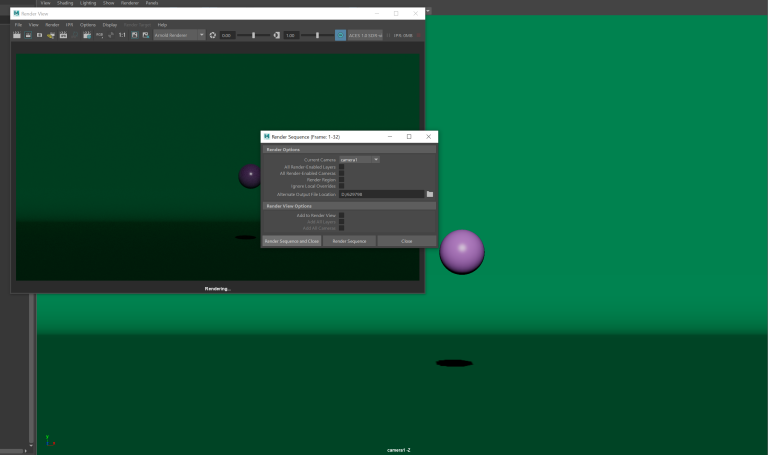Open the Options menu in Render View
This screenshot has width=768, height=455.
[88, 24]
